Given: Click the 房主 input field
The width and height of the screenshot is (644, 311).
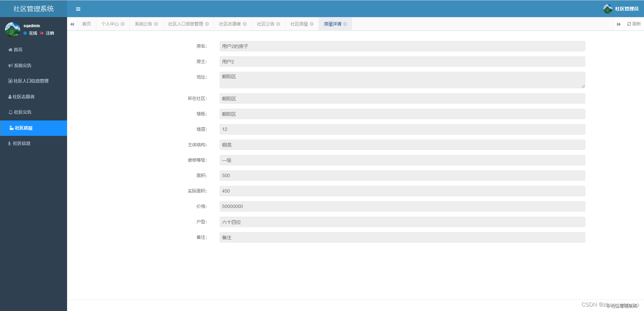Looking at the screenshot, I should pos(402,62).
